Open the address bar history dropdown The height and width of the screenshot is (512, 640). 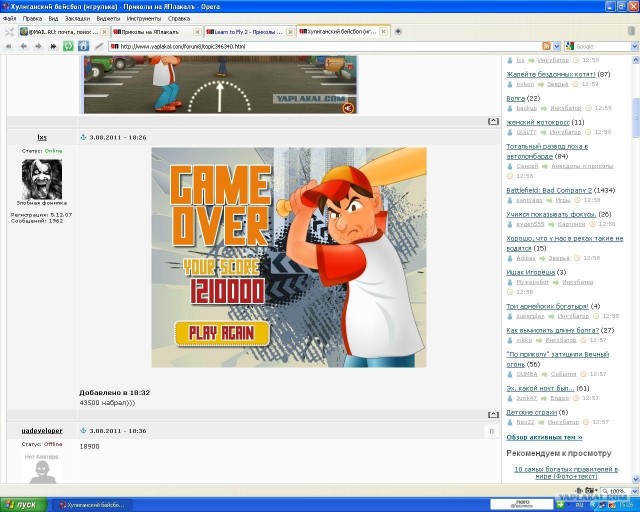[556, 47]
